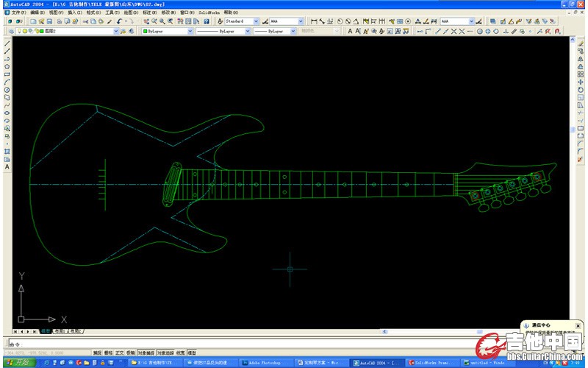Open the 视图(V) menu

pos(56,13)
